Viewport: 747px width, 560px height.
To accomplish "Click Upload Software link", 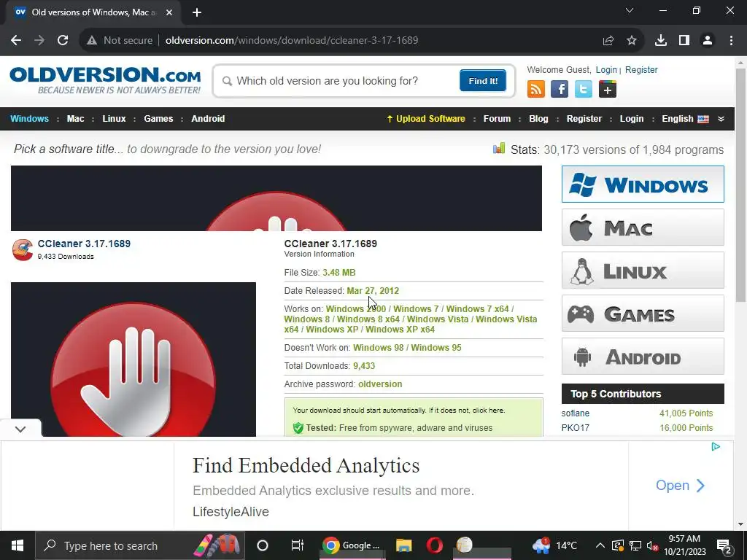I will pyautogui.click(x=426, y=119).
